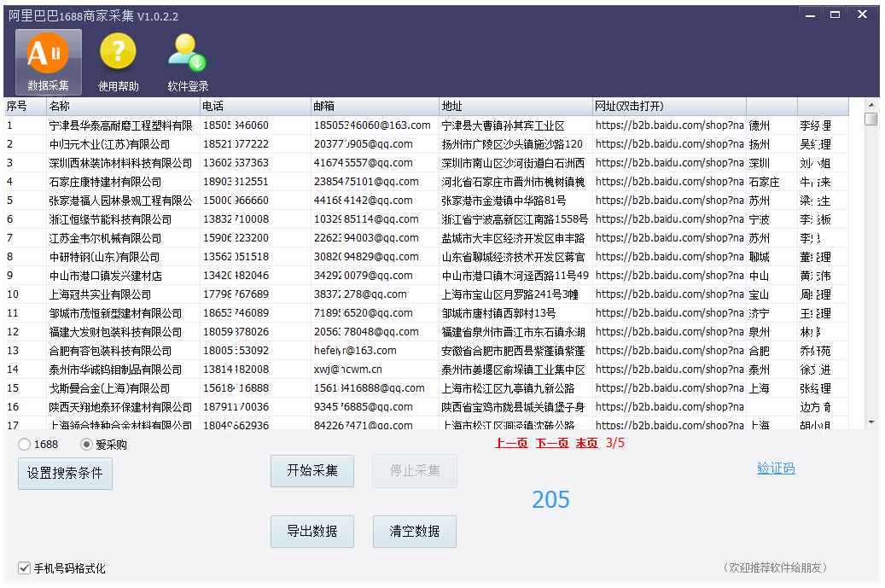Click the 设置搜索条件 button

(65, 473)
